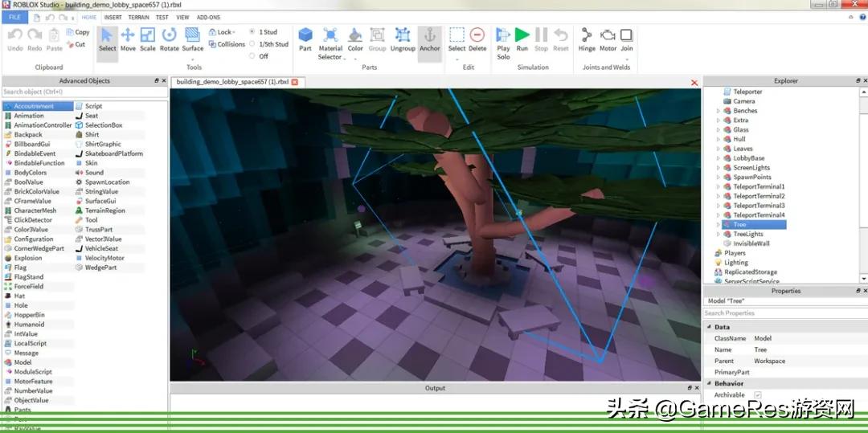This screenshot has height=433, width=868.
Task: Open the Lock dropdown
Action: 222,32
